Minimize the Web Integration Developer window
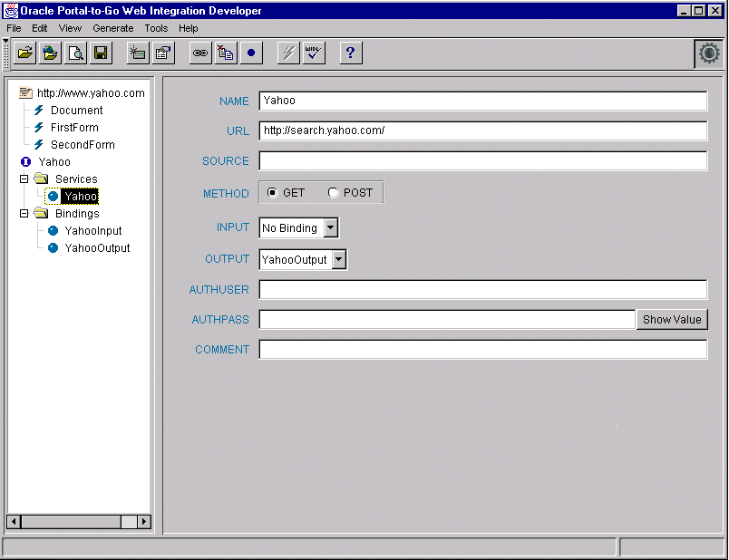Image resolution: width=729 pixels, height=560 pixels. pos(684,10)
